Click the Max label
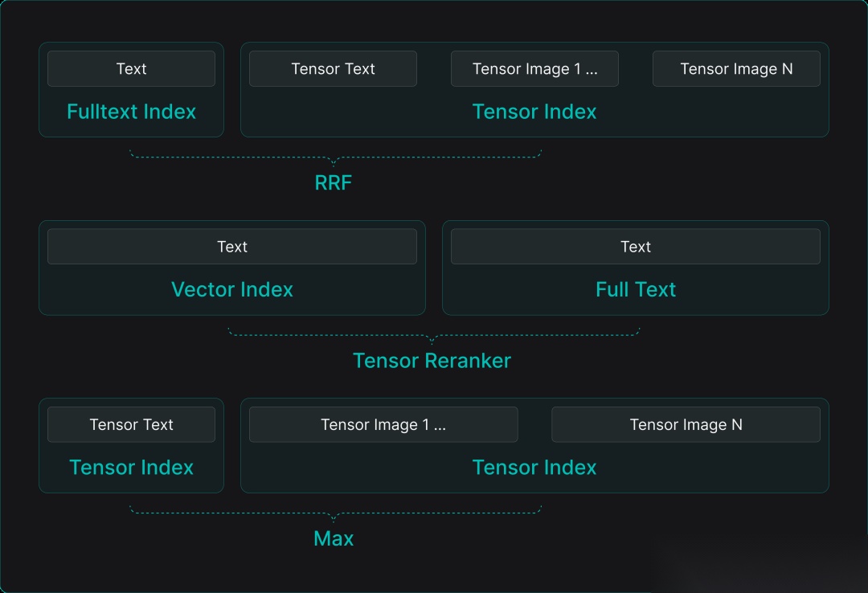Image resolution: width=868 pixels, height=593 pixels. [x=334, y=538]
